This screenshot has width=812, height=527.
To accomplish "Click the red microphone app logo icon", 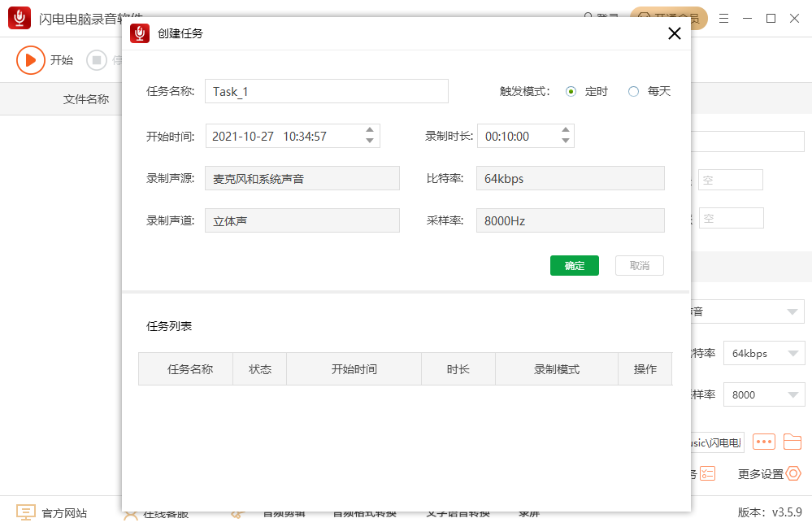I will point(18,17).
